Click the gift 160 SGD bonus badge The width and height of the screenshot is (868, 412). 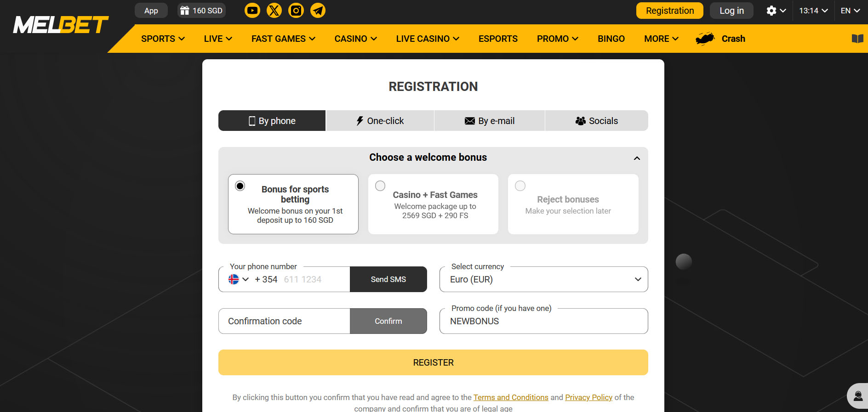[x=201, y=11]
